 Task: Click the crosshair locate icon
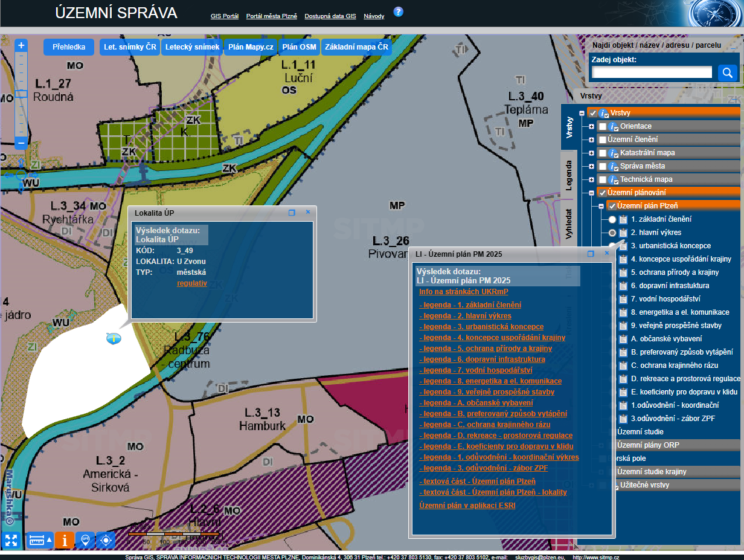coord(106,540)
